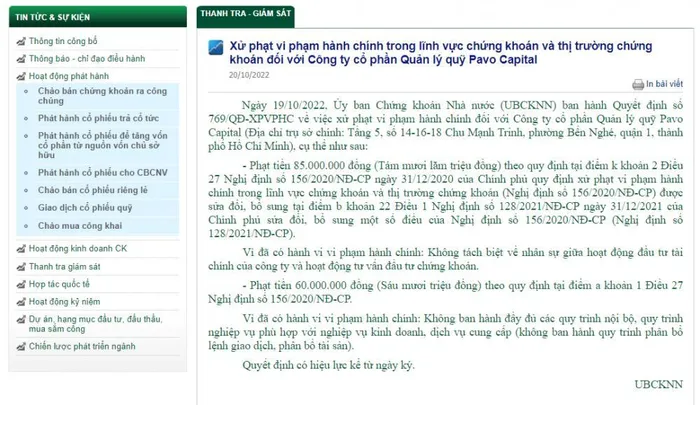Click the icon beside Thông tin công bố
This screenshot has width=700, height=440.
click(21, 41)
